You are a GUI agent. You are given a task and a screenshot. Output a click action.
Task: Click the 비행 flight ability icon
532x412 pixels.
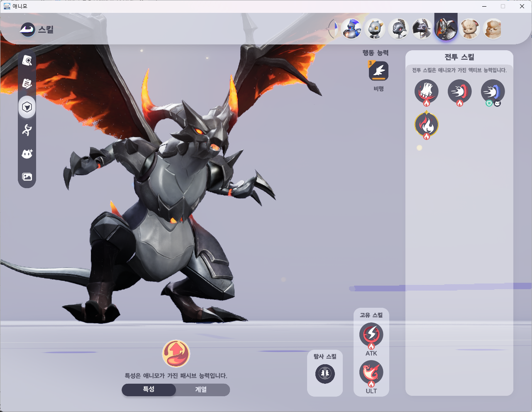tap(378, 71)
